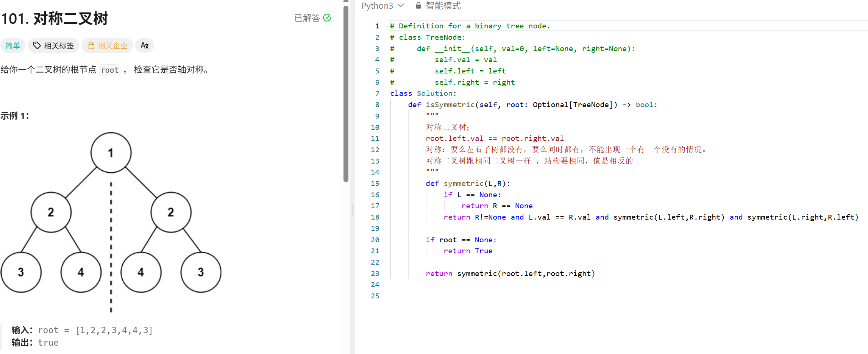Viewport: 868px width, 354px height.
Task: Click the tag icon in 相关标签
Action: coord(37,45)
